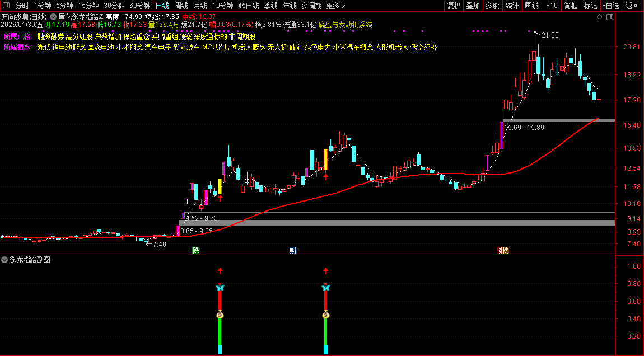Click the 固态电池 concept tag
The width and height of the screenshot is (644, 356).
click(x=101, y=47)
